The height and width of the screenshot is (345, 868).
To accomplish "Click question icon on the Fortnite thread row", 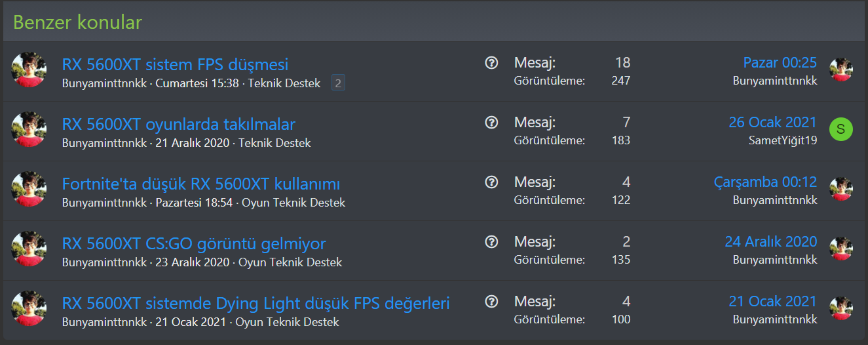I will (492, 182).
